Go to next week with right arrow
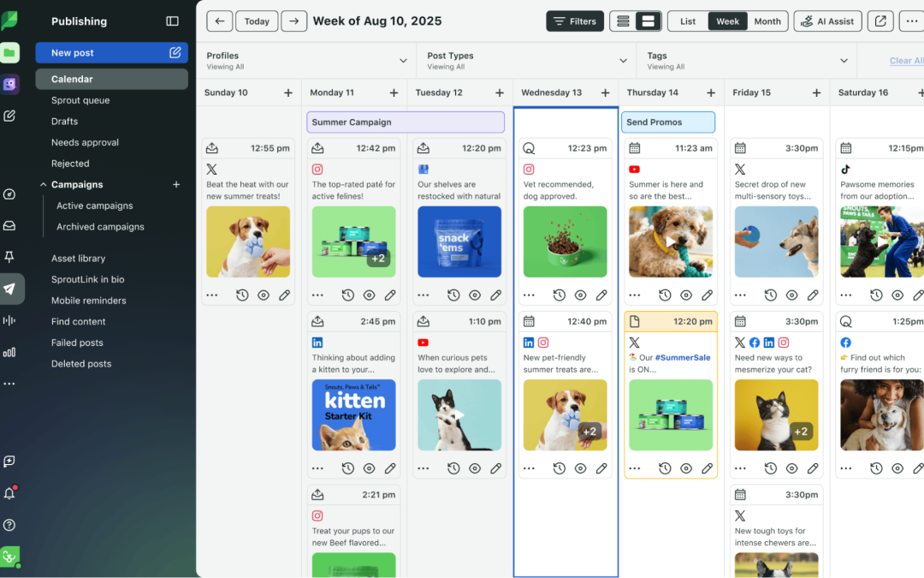 tap(294, 21)
